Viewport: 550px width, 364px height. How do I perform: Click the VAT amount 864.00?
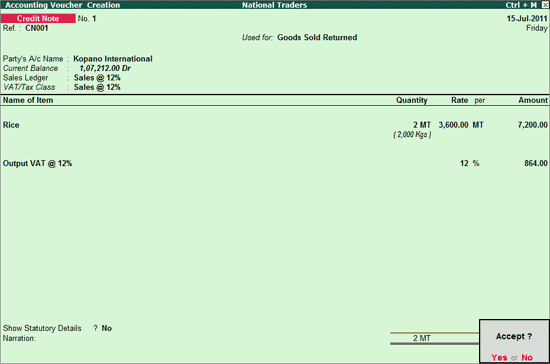click(536, 163)
